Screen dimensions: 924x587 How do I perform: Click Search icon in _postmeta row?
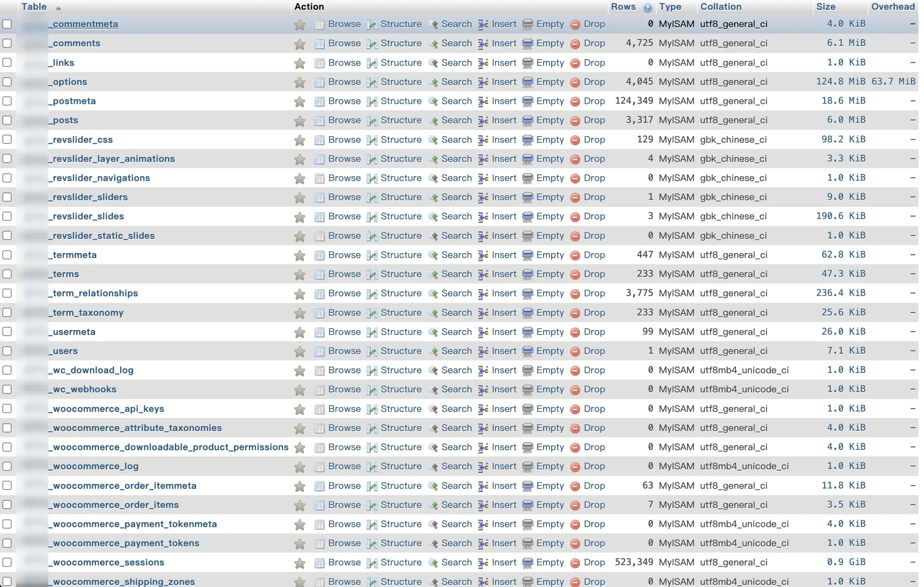coord(433,101)
